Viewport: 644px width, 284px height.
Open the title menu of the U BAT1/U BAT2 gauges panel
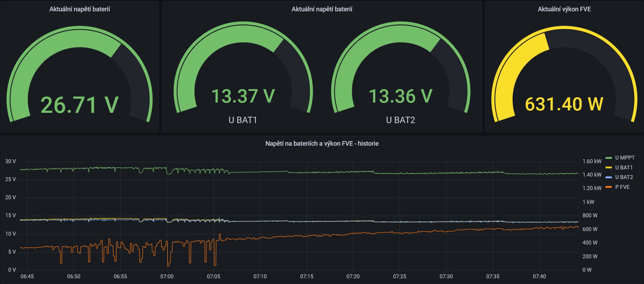pos(322,9)
